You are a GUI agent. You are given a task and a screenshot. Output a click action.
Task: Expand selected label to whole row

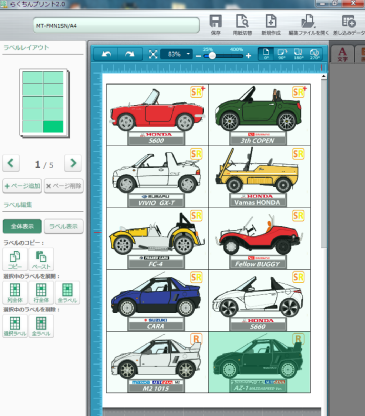(41, 292)
